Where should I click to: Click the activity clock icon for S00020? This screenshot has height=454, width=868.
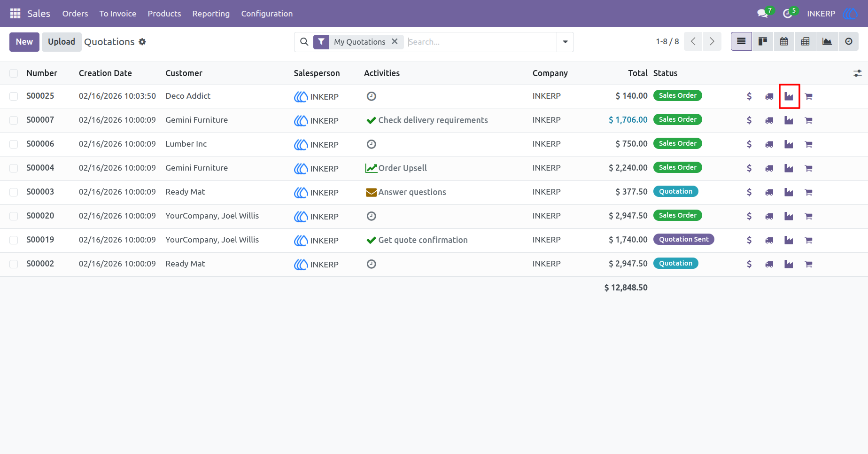click(x=371, y=216)
